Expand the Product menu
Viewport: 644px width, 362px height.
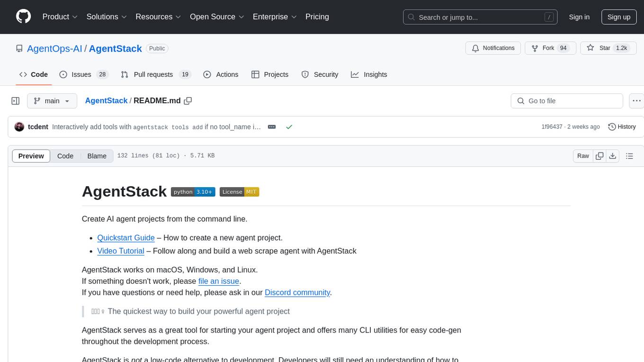tap(60, 17)
